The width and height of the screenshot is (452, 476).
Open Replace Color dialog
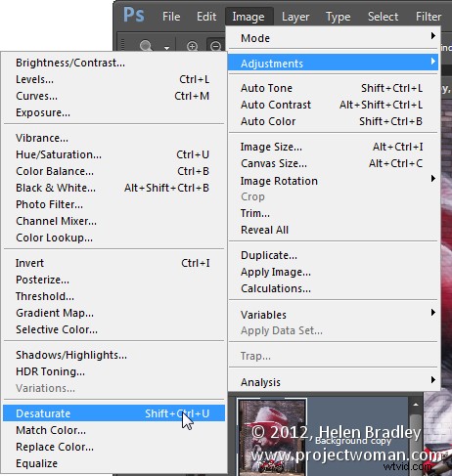[x=113, y=447]
